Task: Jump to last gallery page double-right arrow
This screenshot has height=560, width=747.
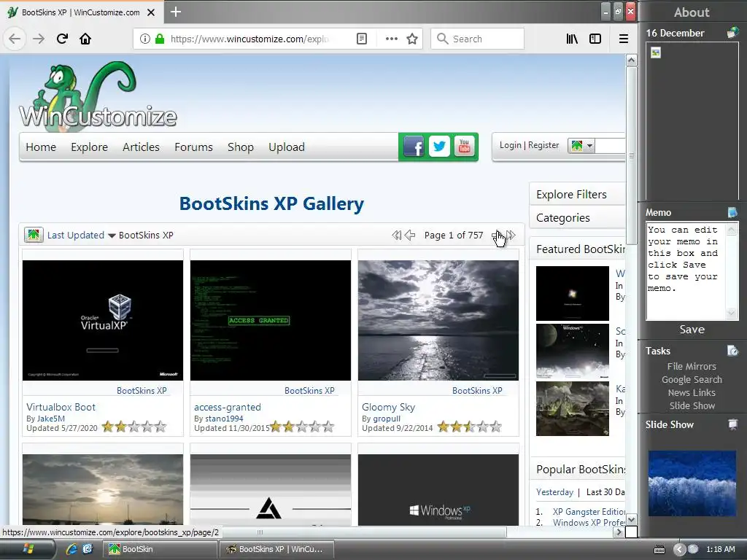Action: click(x=511, y=236)
